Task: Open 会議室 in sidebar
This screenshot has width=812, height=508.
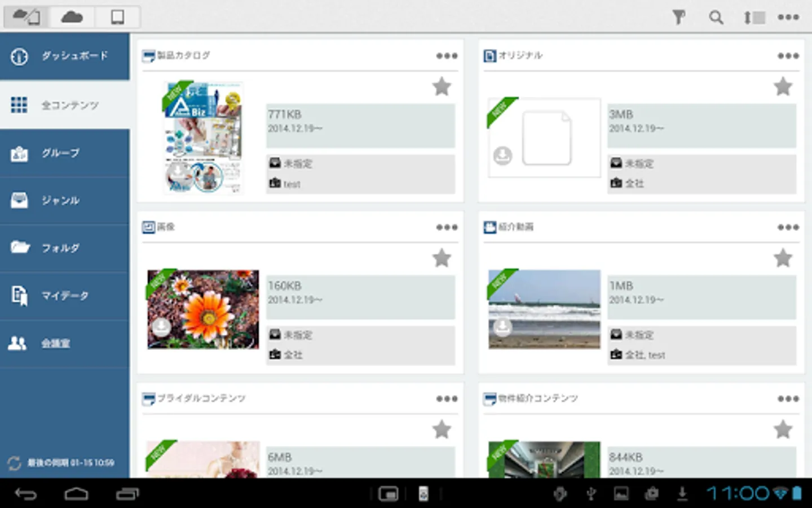Action: coord(65,343)
